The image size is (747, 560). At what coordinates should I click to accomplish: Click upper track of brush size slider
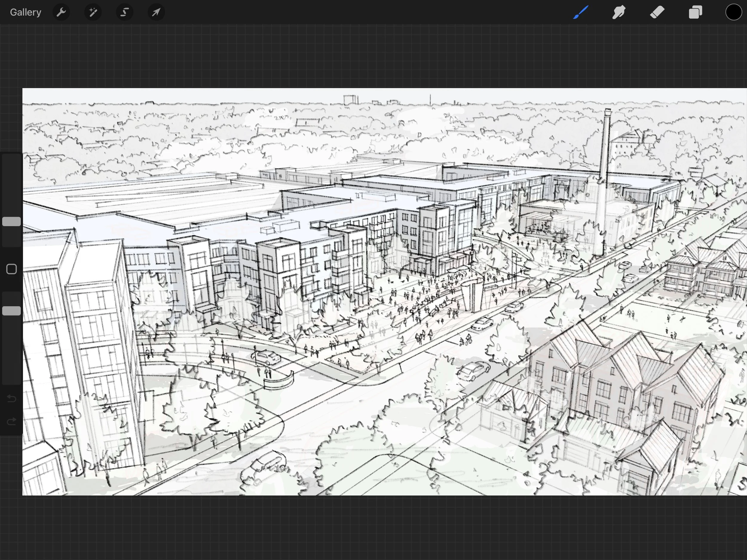click(x=11, y=182)
